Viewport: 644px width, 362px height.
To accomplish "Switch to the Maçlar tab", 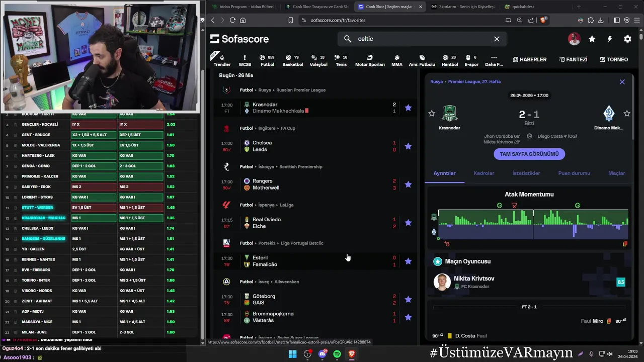I will pyautogui.click(x=616, y=173).
